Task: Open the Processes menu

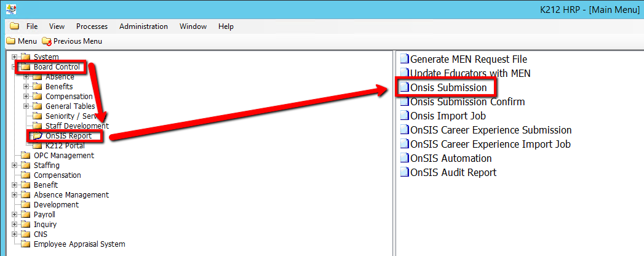Action: 92,26
